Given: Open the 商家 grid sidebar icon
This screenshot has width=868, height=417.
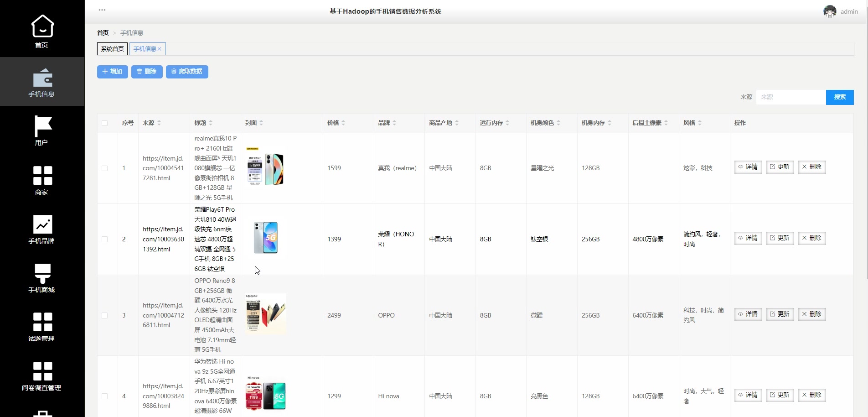Looking at the screenshot, I should [x=42, y=176].
